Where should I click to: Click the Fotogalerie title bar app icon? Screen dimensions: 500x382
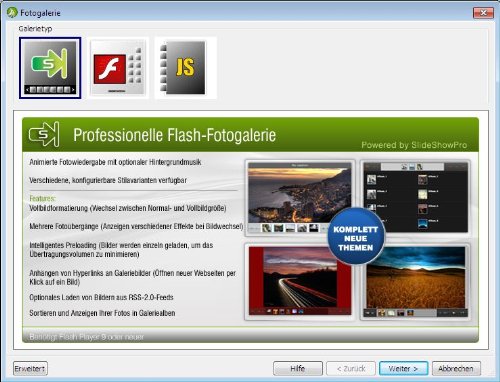[x=12, y=13]
